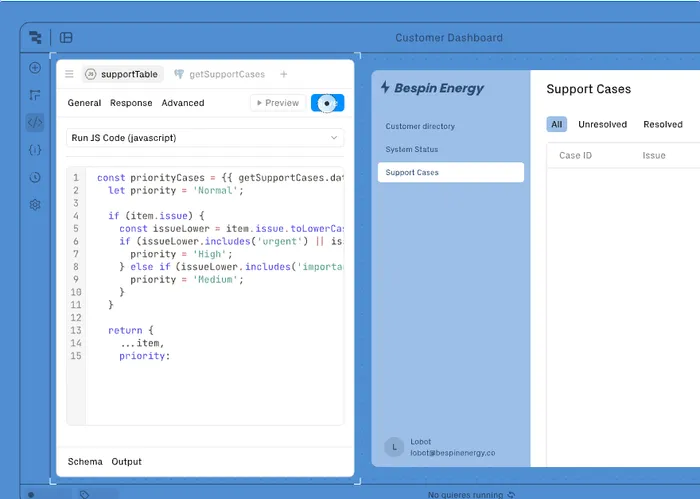Select the Resolved filter
The width and height of the screenshot is (700, 499).
click(x=663, y=125)
